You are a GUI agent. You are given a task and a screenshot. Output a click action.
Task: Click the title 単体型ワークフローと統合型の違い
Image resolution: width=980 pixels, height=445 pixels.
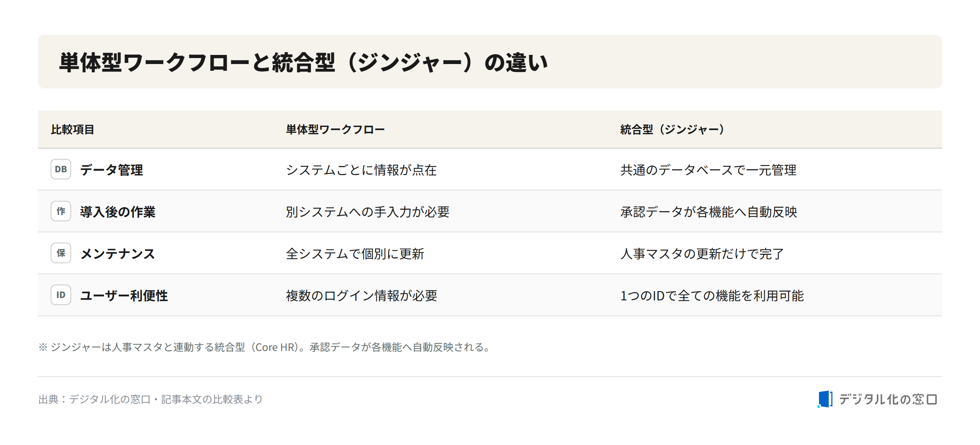(303, 62)
